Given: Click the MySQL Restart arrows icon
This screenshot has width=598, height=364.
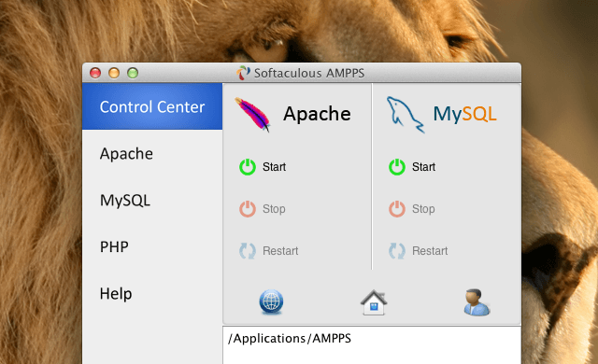Looking at the screenshot, I should pos(397,251).
